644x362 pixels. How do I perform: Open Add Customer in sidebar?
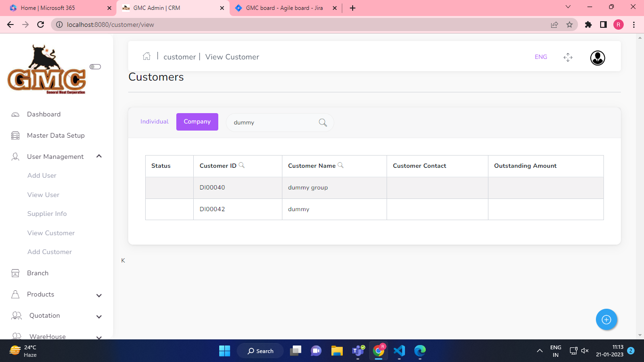click(x=50, y=252)
